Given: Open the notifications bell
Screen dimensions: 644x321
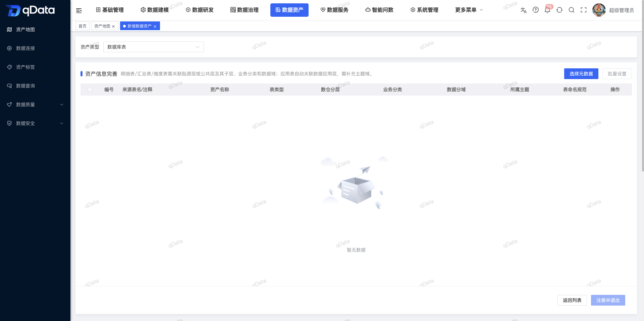Looking at the screenshot, I should tap(547, 10).
